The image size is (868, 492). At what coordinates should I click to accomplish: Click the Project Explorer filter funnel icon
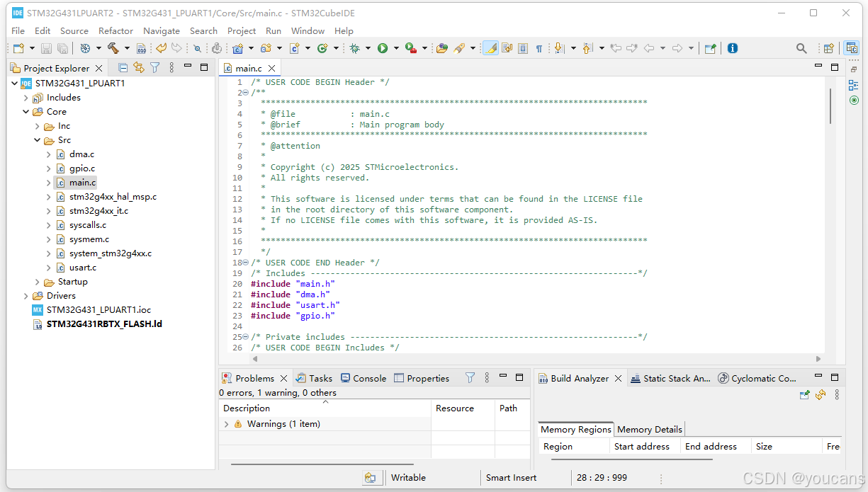[154, 68]
